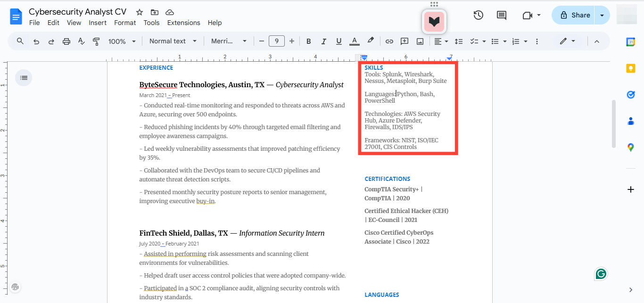Click the font size field showing 9
This screenshot has width=644, height=303.
[x=277, y=41]
